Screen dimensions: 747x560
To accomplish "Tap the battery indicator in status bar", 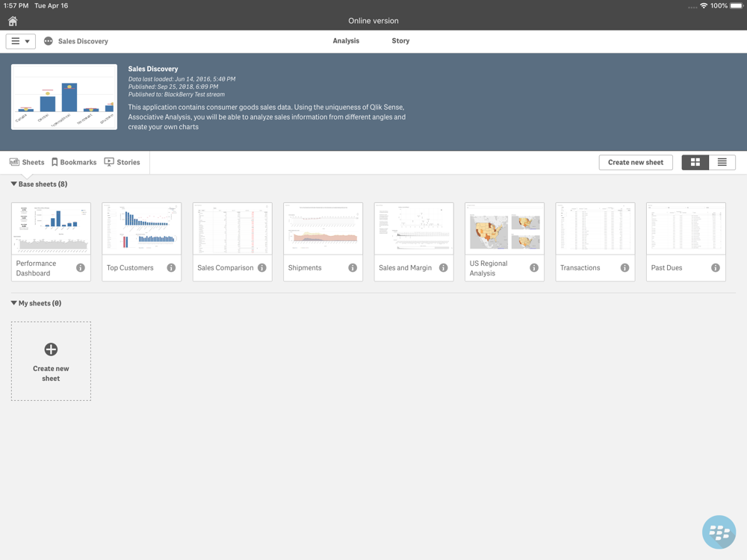I will tap(737, 6).
